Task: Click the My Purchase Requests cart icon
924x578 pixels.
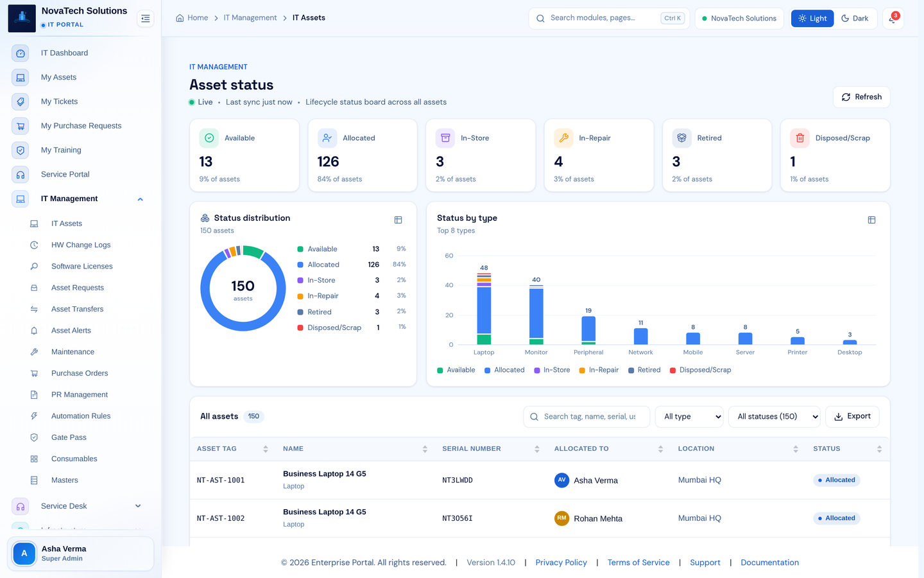Action: [21, 126]
